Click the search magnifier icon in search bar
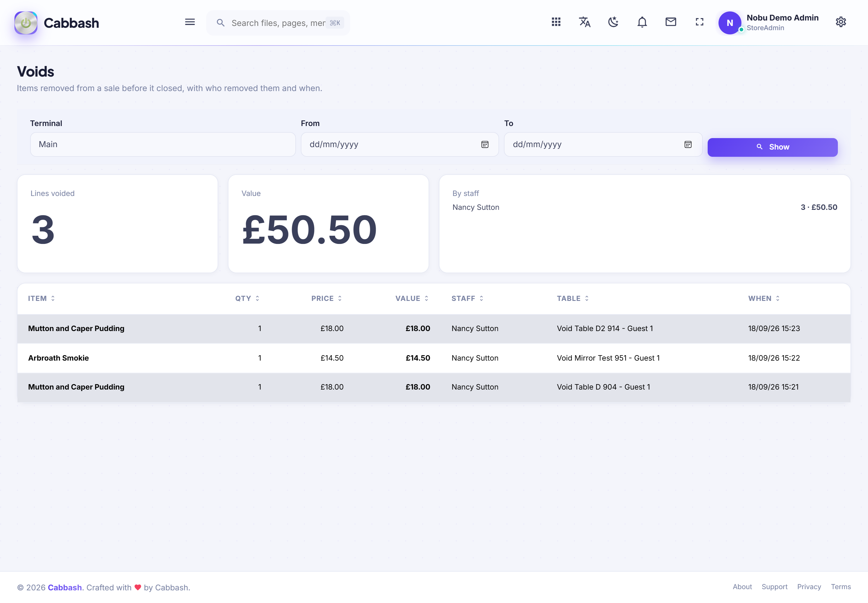This screenshot has height=603, width=868. (221, 23)
